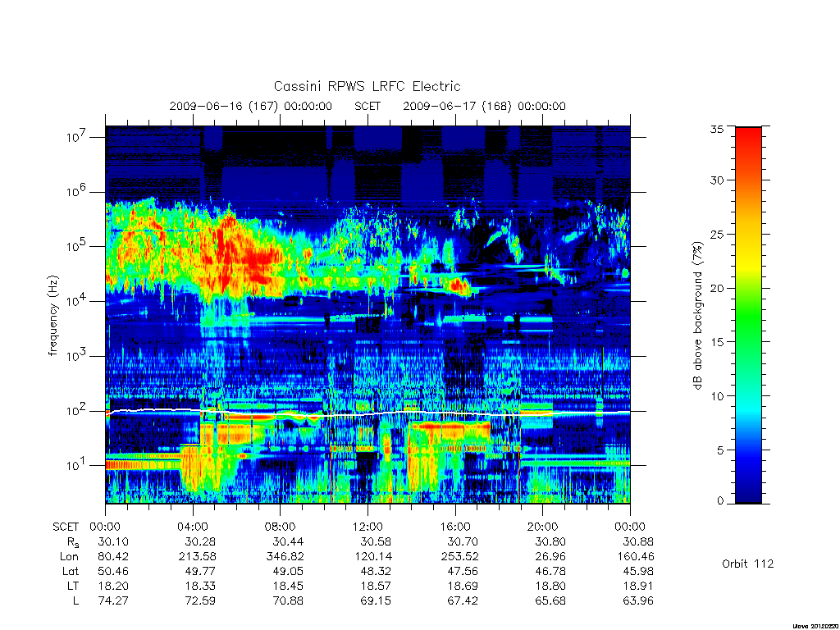Click LT value '18.69'
Image resolution: width=840 pixels, height=630 pixels.
[x=463, y=586]
